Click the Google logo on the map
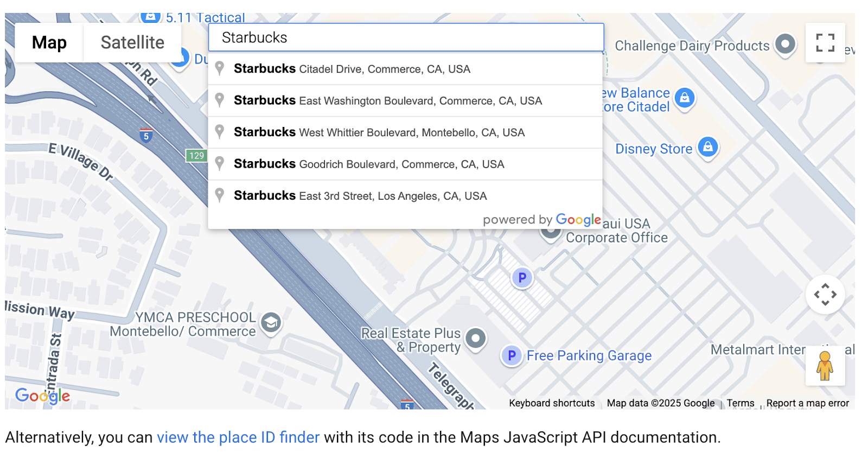This screenshot has width=868, height=459. pyautogui.click(x=43, y=396)
